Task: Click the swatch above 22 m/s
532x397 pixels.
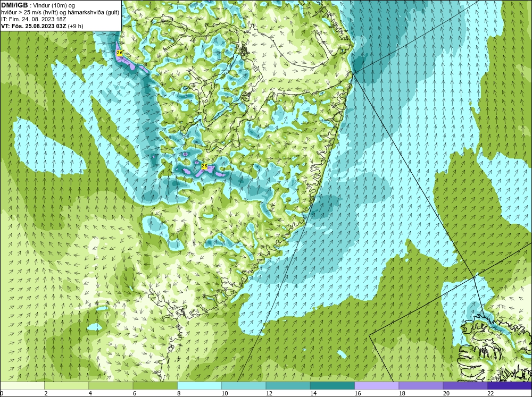Action: [510, 386]
